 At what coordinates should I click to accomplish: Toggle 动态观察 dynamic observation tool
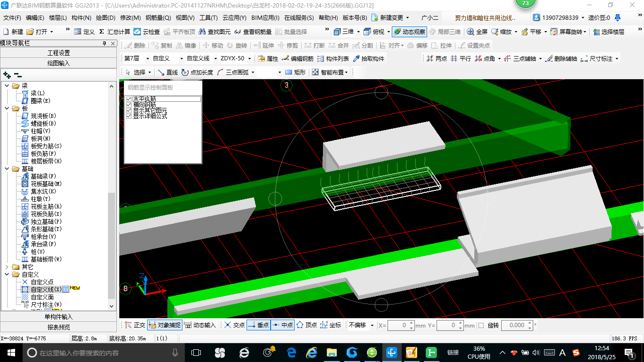(409, 32)
